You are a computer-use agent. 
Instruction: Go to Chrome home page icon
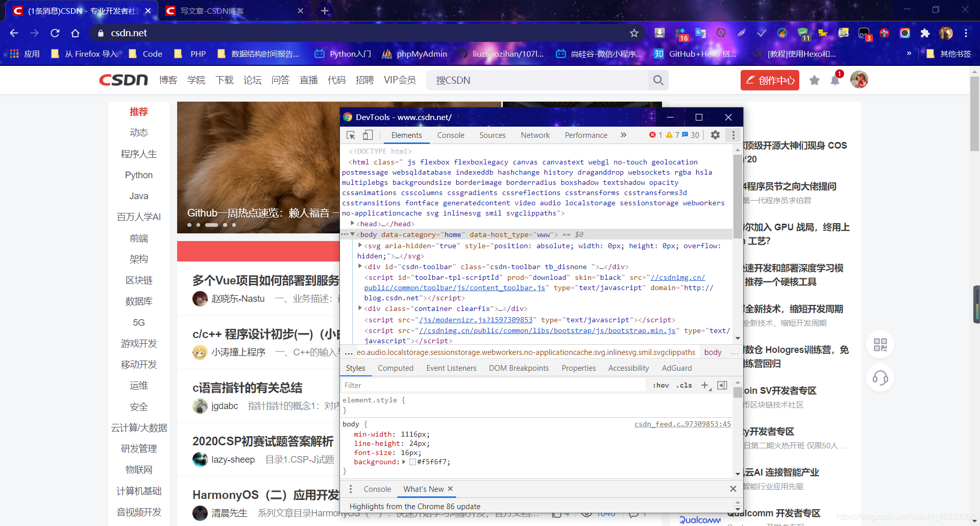[x=75, y=33]
